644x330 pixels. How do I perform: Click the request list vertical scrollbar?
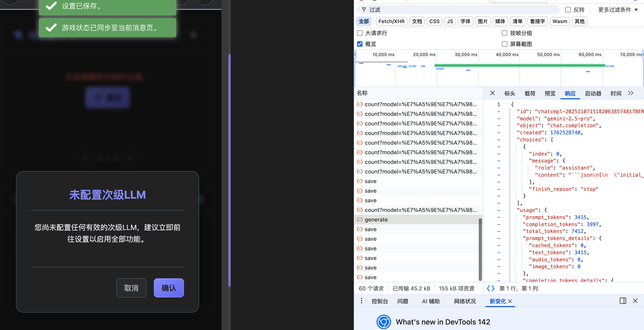pos(480,249)
